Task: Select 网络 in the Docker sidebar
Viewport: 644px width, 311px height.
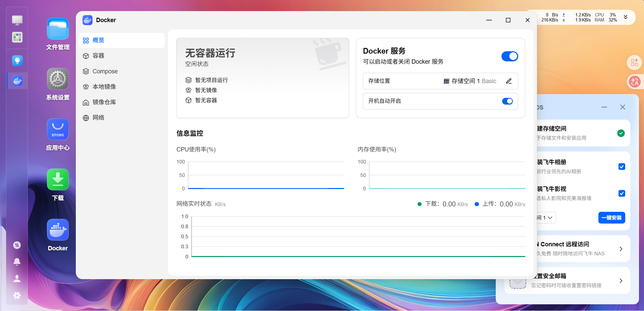Action: [122, 118]
